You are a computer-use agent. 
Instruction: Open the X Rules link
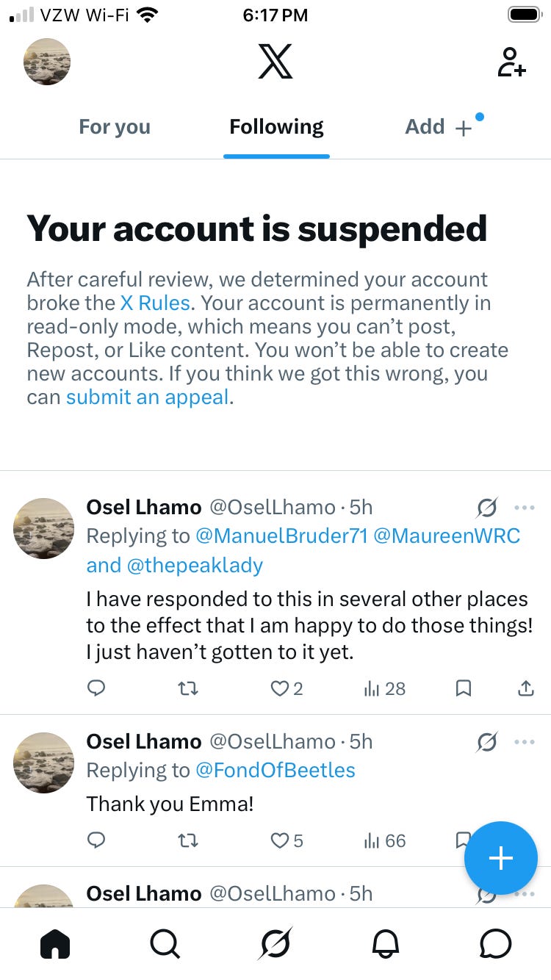click(x=155, y=303)
